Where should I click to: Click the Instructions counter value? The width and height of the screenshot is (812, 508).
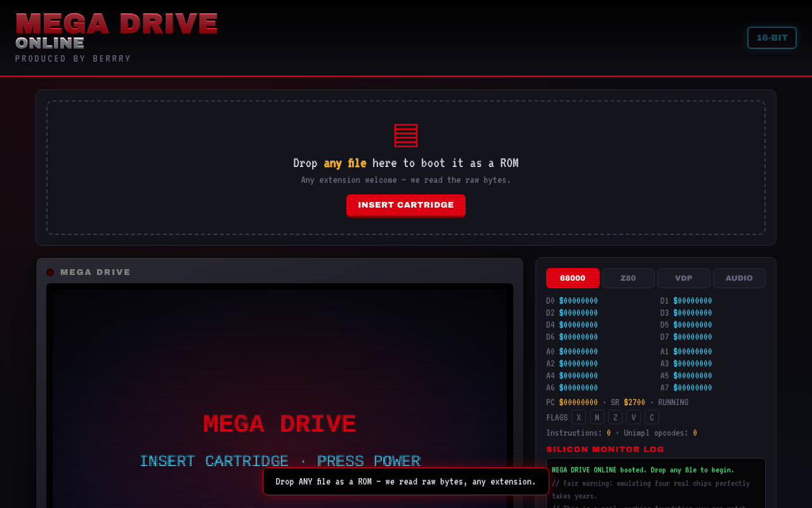point(609,433)
